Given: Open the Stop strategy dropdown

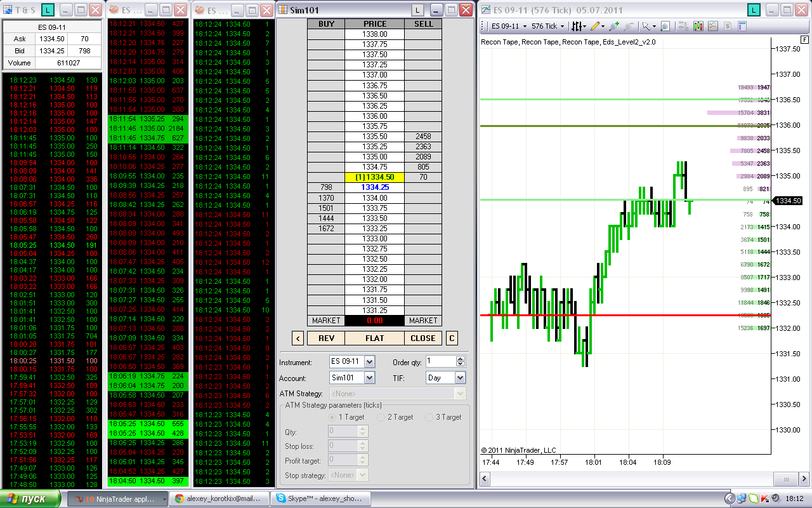Looking at the screenshot, I should coord(348,475).
